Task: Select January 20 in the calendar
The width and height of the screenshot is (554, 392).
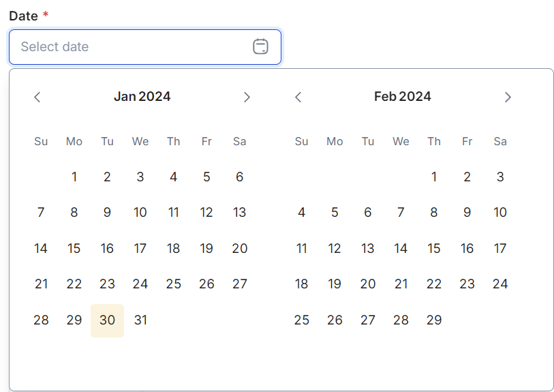Action: tap(240, 249)
